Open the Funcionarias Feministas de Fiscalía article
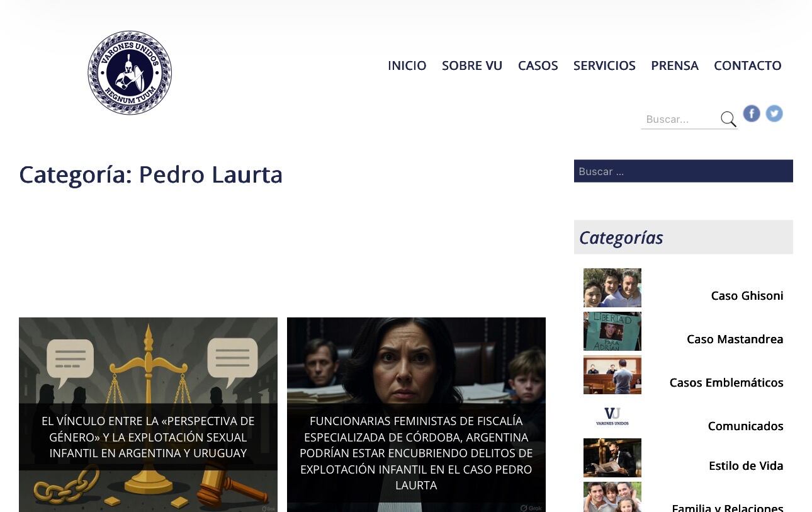 [x=416, y=453]
